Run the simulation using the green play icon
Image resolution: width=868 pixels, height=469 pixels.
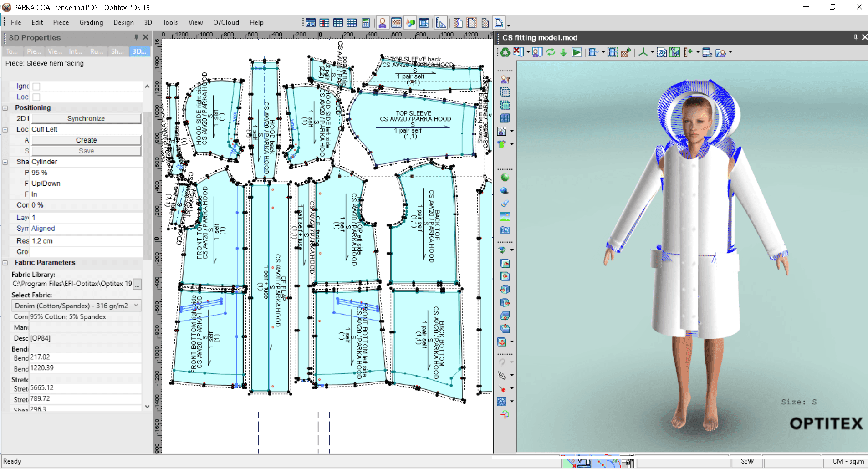pyautogui.click(x=577, y=52)
